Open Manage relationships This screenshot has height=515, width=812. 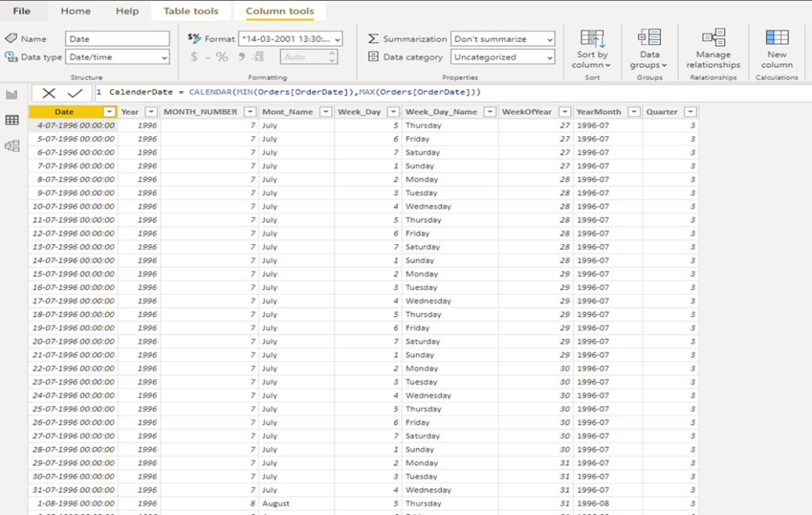coord(712,49)
